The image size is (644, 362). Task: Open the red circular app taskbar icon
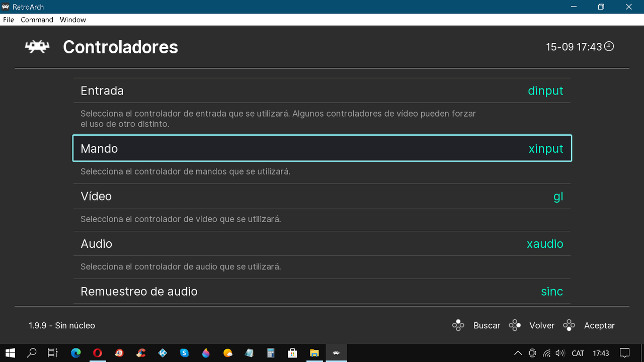[119, 353]
